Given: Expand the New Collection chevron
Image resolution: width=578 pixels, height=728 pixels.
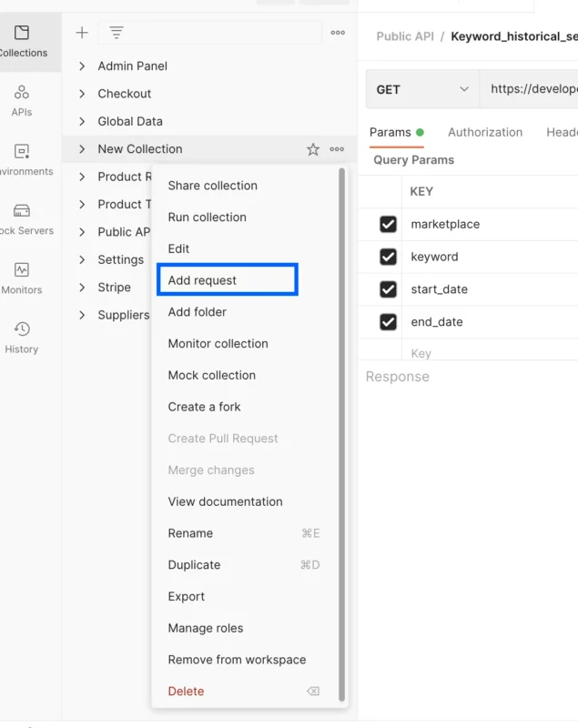Looking at the screenshot, I should point(82,149).
